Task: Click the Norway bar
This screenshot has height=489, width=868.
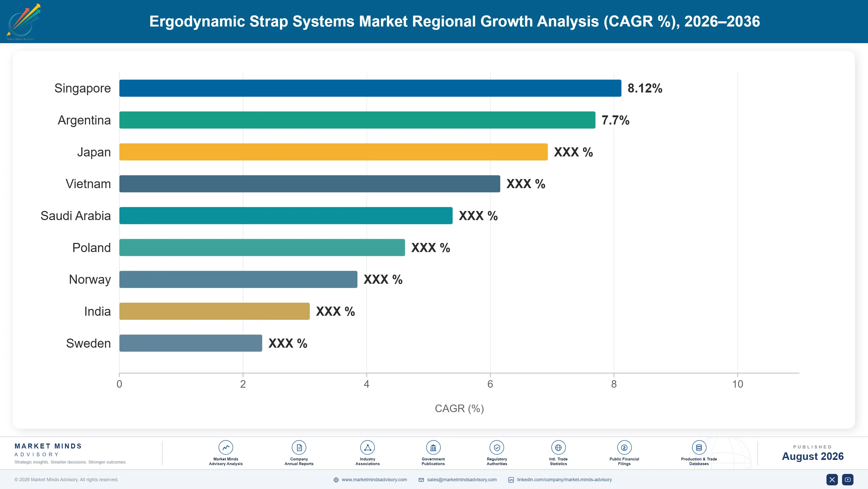Action: tap(238, 279)
